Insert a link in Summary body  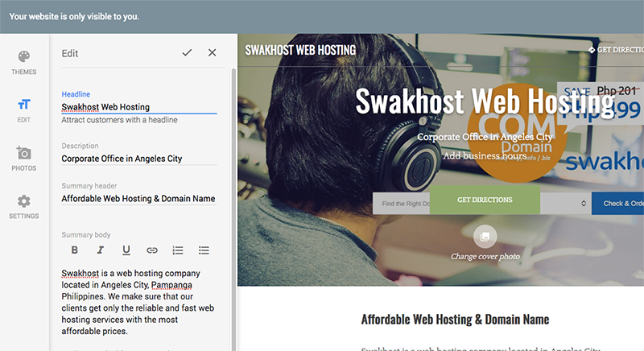(x=152, y=250)
